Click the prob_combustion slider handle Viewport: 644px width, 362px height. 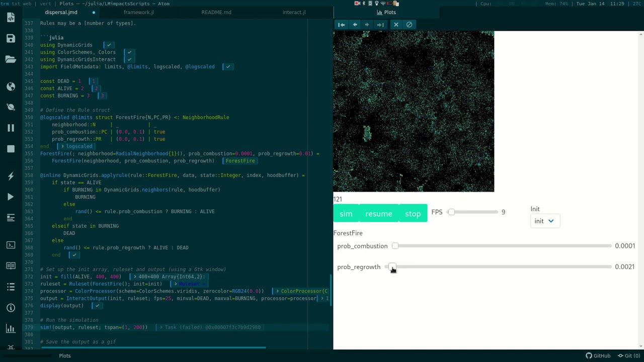[x=395, y=246]
